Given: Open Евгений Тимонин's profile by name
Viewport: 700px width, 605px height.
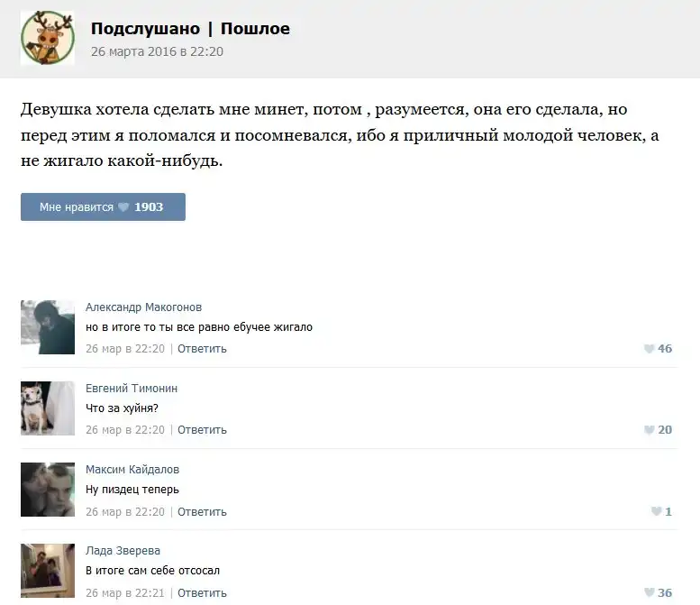Looking at the screenshot, I should 132,389.
